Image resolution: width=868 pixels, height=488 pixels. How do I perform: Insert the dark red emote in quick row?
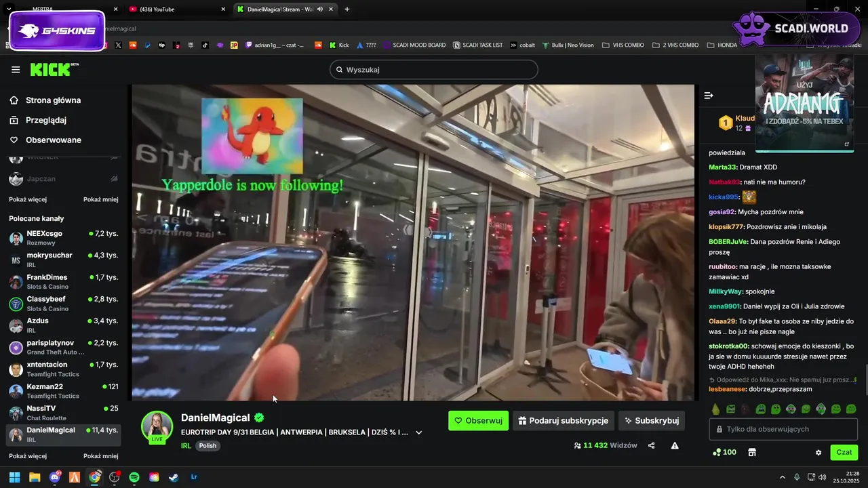(746, 409)
